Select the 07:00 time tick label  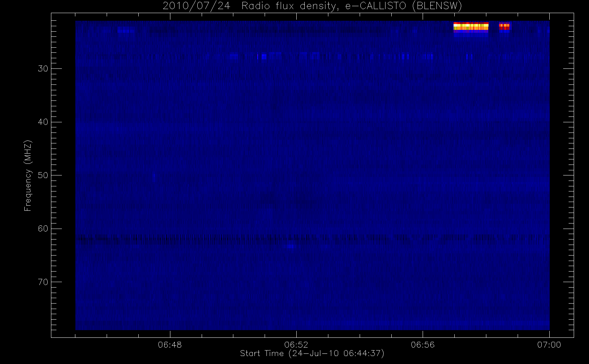pos(549,344)
